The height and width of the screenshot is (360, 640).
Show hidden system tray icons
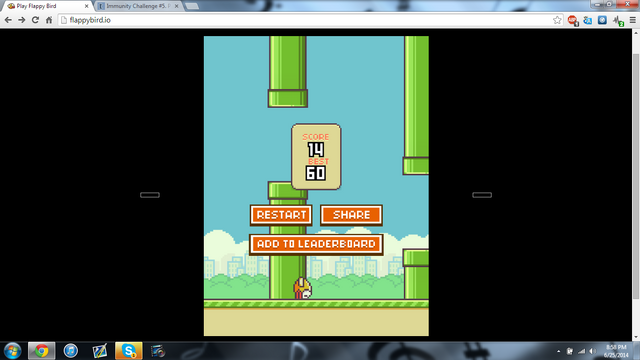click(558, 351)
